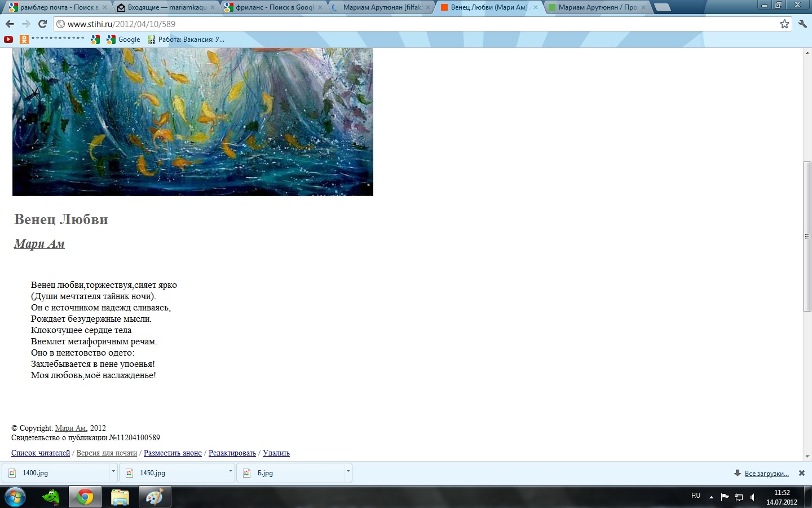The width and height of the screenshot is (812, 508).
Task: Open the Работа: Вакансия bookmark
Action: coord(186,40)
